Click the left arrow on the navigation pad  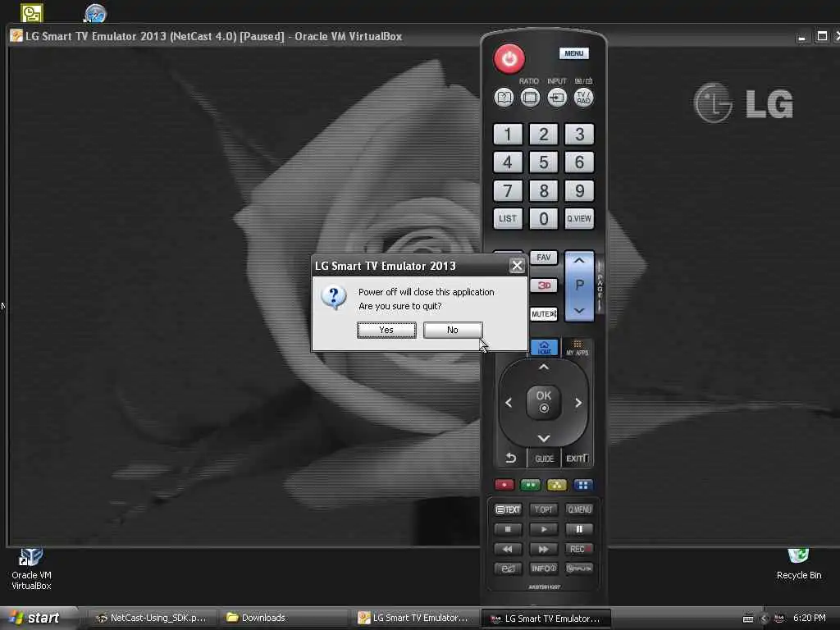[x=509, y=403]
